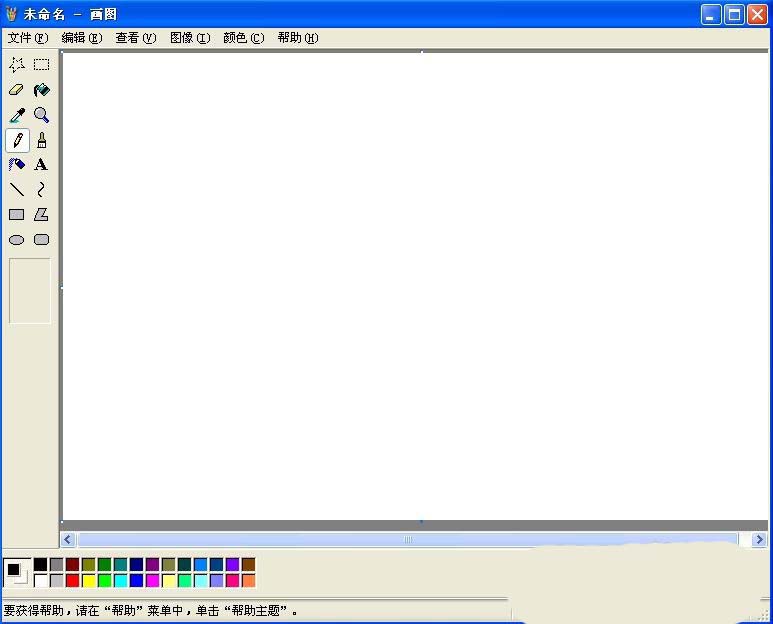Select the Polygon tool

point(41,215)
